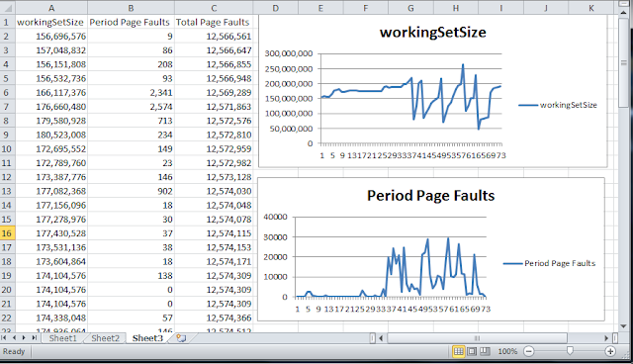Viewport: 633px width, 364px height.
Task: Switch to Page Break Preview view
Action: coord(485,351)
